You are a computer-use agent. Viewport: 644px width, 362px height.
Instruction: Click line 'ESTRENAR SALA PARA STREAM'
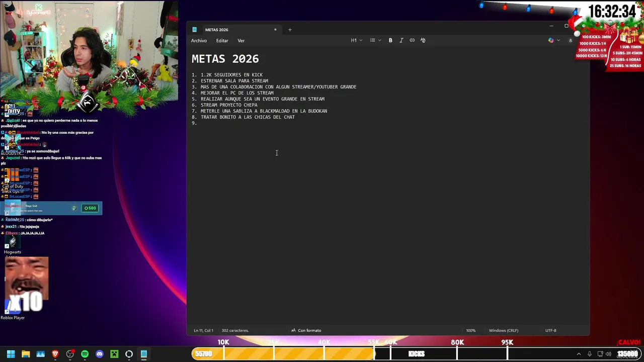click(234, 81)
